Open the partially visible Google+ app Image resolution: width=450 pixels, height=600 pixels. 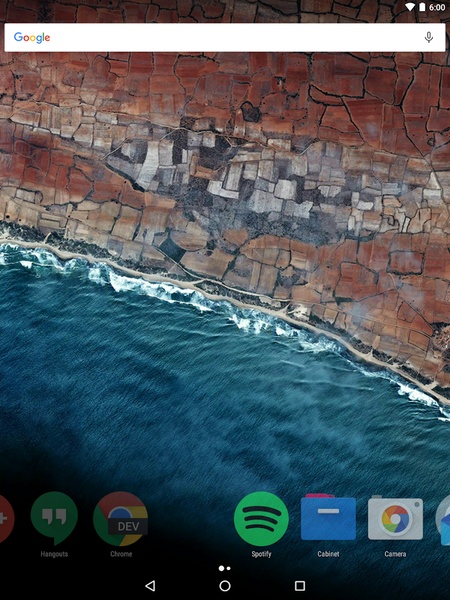[5, 518]
